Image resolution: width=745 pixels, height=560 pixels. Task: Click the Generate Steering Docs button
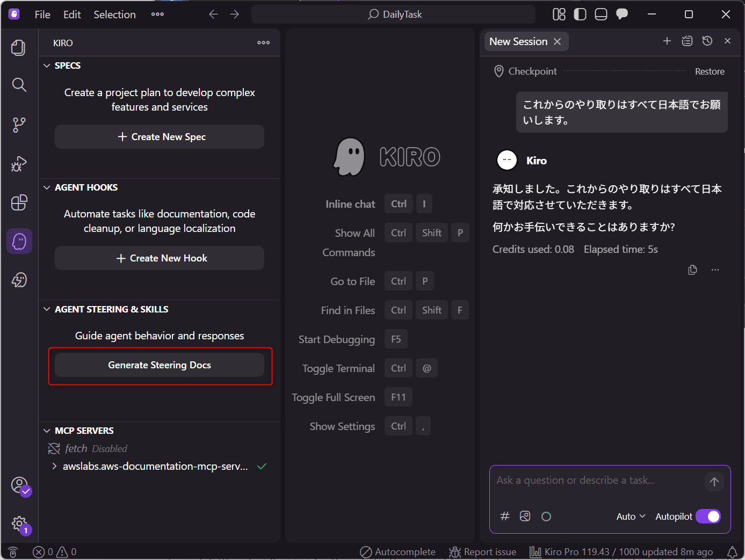click(160, 365)
